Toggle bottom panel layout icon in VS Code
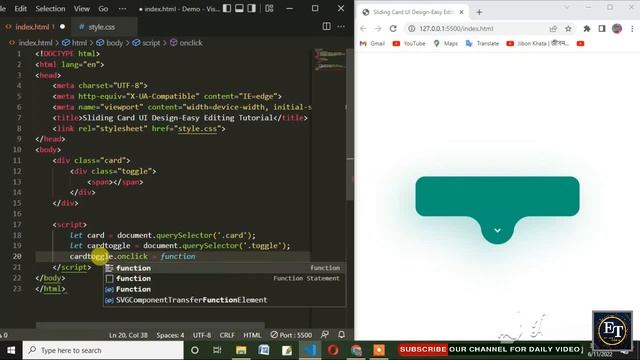The width and height of the screenshot is (640, 360). click(x=240, y=8)
